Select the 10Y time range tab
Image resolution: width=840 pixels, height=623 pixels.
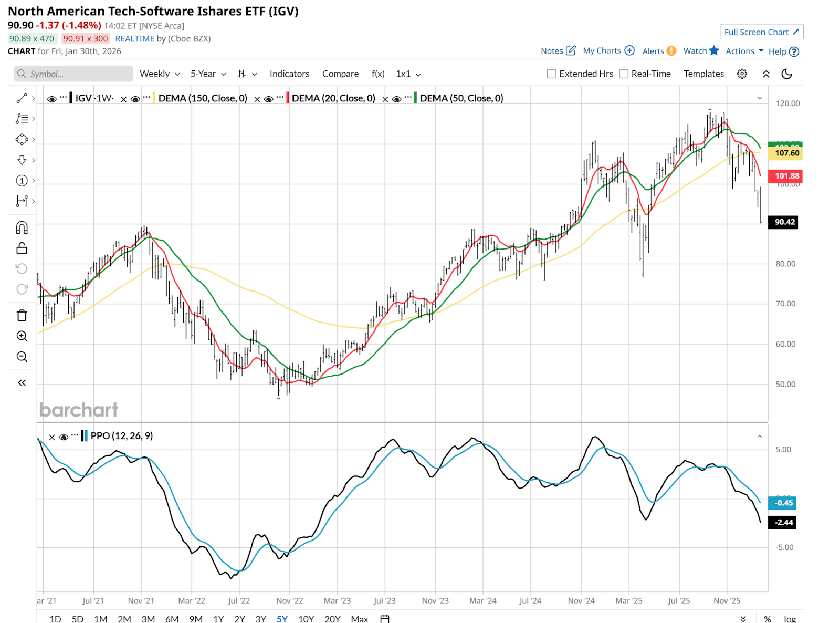coord(306,619)
